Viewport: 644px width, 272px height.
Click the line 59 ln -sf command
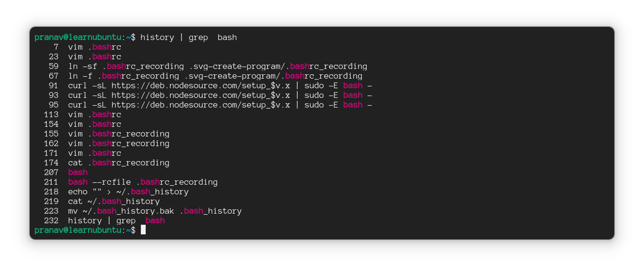218,66
